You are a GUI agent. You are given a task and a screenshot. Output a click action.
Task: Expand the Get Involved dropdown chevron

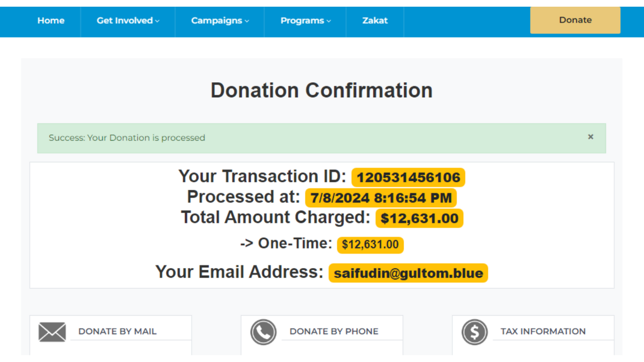(x=157, y=21)
